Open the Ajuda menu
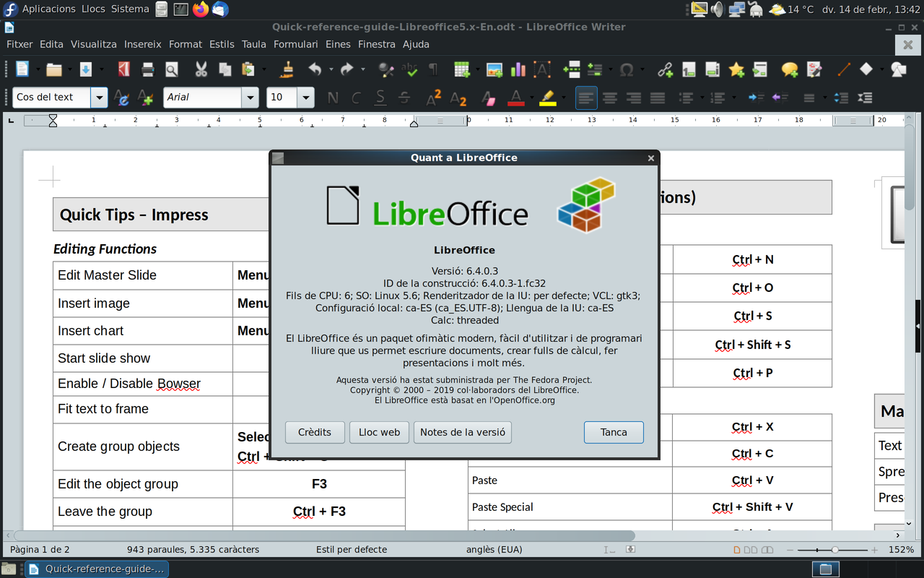The width and height of the screenshot is (924, 578). [416, 44]
